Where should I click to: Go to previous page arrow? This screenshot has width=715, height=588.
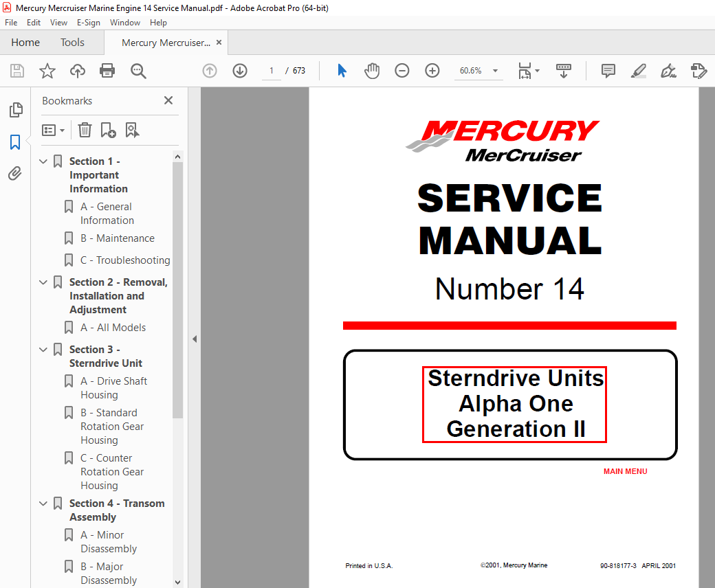coord(210,71)
